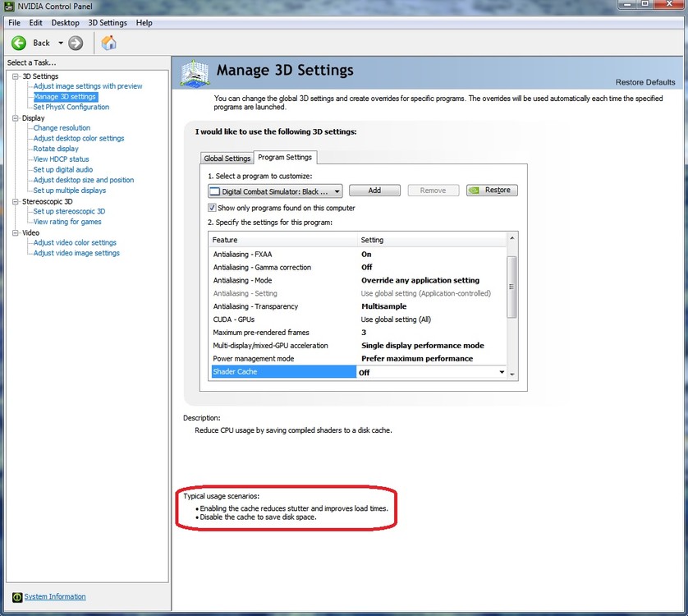Click 'Prefer maximum performance' setting value
The width and height of the screenshot is (688, 616).
pyautogui.click(x=417, y=359)
